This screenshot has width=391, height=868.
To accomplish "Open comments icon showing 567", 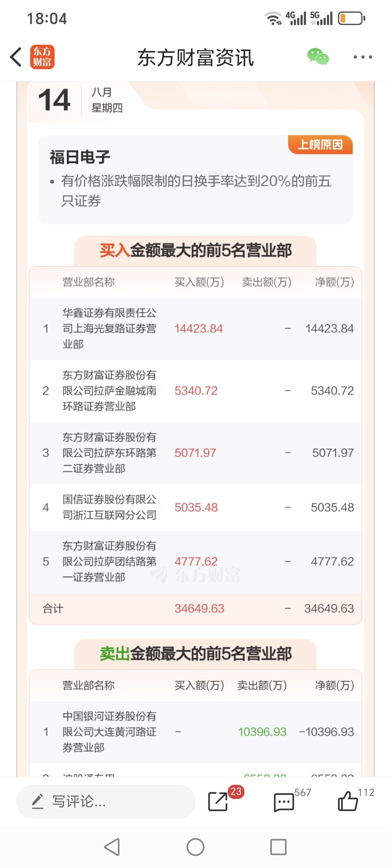I will point(284,802).
